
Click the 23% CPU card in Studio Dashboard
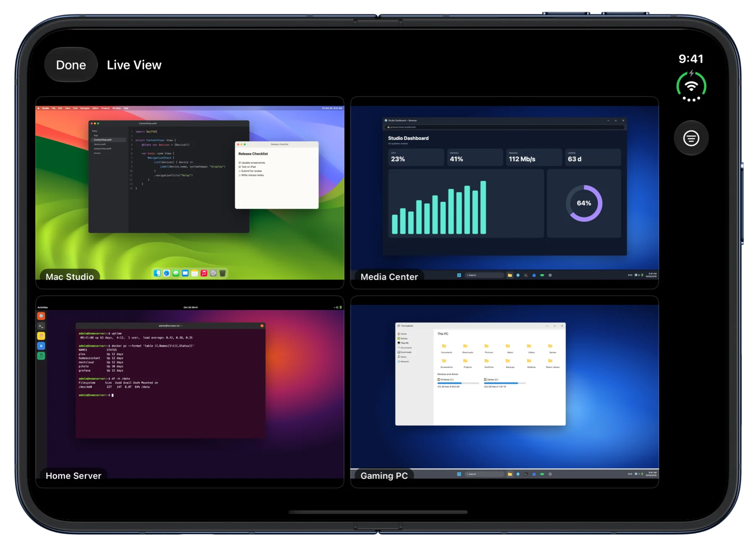point(416,157)
